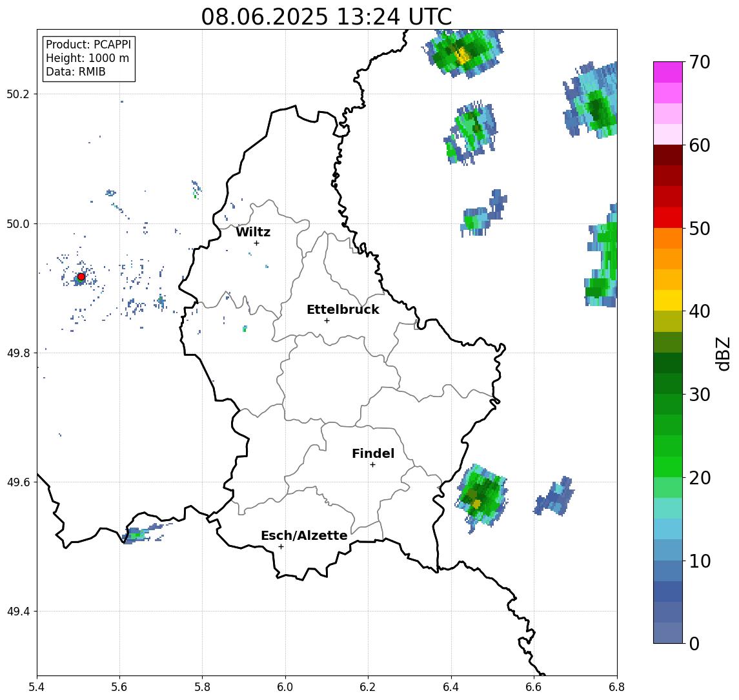Click the 'dBZ' colorbar label
The image size is (739, 700).
pos(722,354)
